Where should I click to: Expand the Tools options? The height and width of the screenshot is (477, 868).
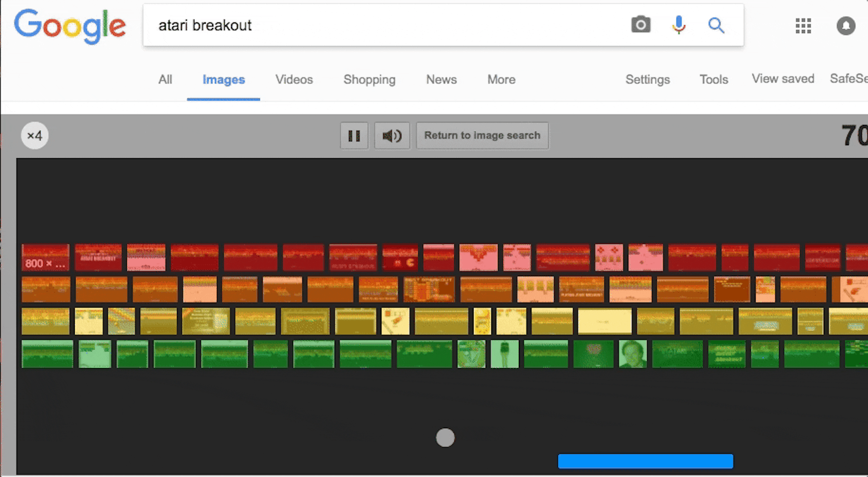point(714,80)
